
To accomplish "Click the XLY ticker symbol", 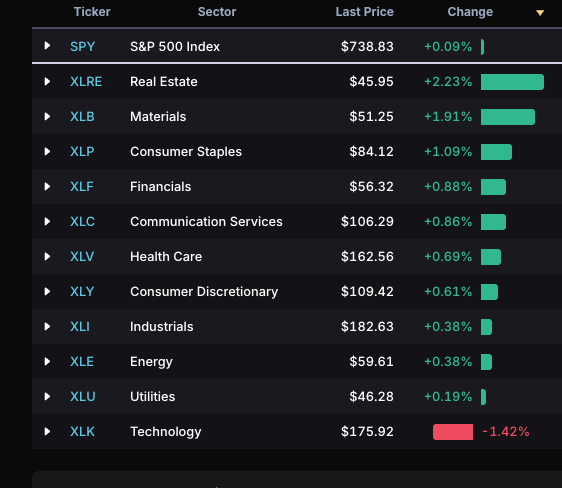I will (82, 291).
